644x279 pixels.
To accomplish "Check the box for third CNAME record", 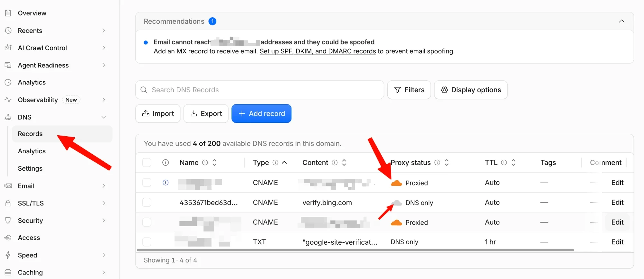I will coord(147,222).
